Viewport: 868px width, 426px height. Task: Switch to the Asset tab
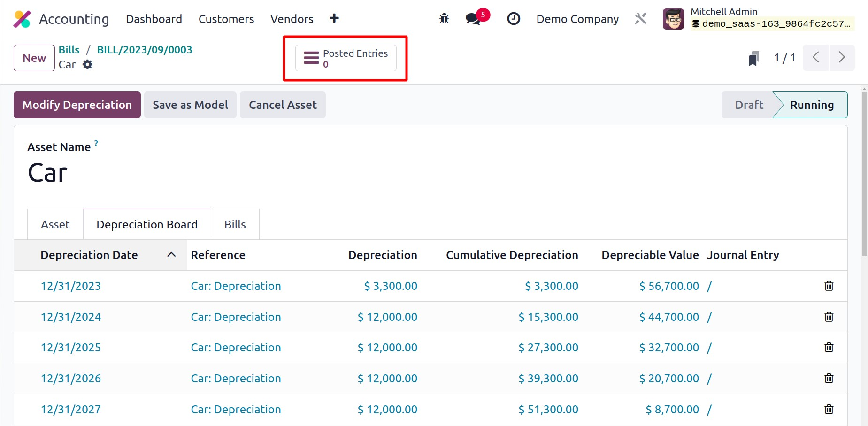tap(55, 225)
